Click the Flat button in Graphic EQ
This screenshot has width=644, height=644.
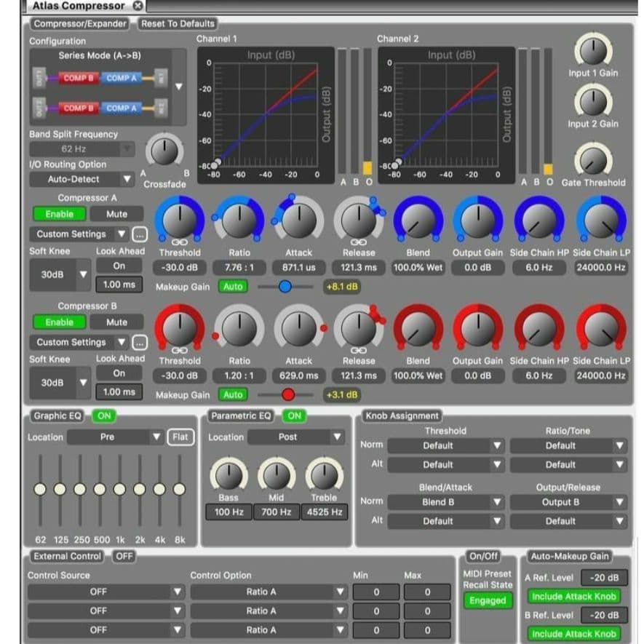coord(180,436)
